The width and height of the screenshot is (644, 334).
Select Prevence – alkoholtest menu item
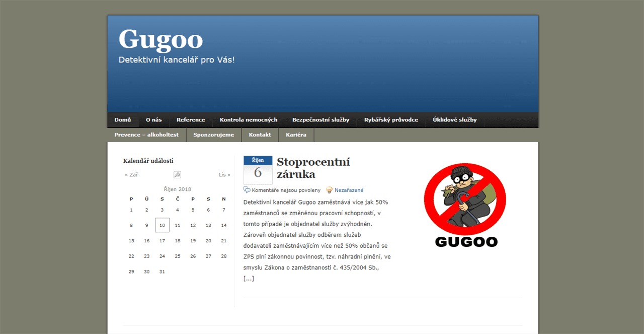146,135
